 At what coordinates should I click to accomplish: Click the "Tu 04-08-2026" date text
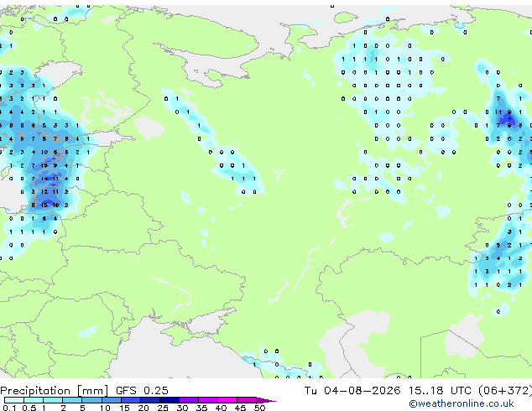pyautogui.click(x=352, y=391)
